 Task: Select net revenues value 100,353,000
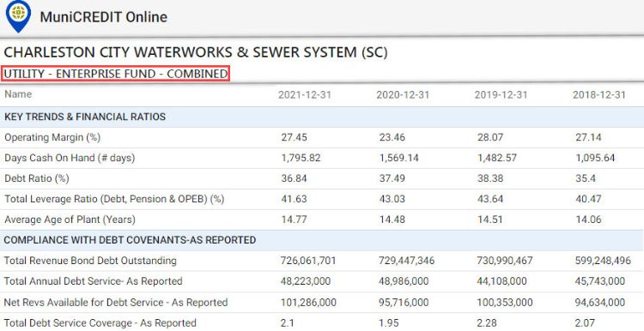[505, 303]
